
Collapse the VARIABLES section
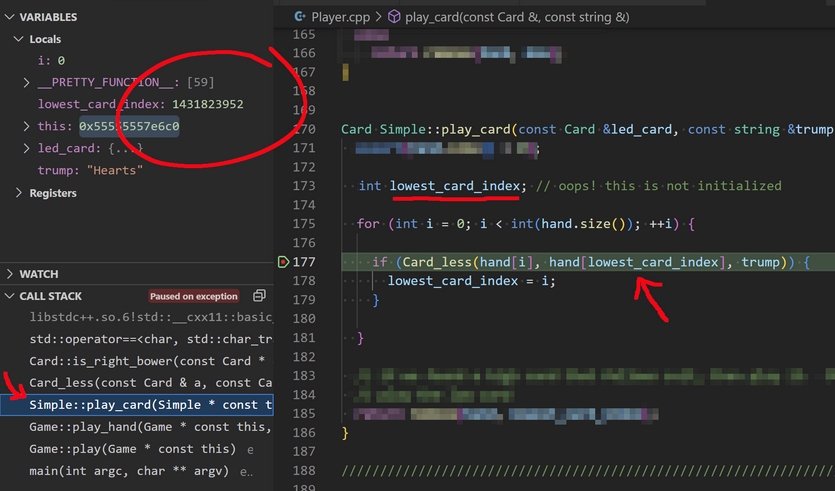coord(10,17)
